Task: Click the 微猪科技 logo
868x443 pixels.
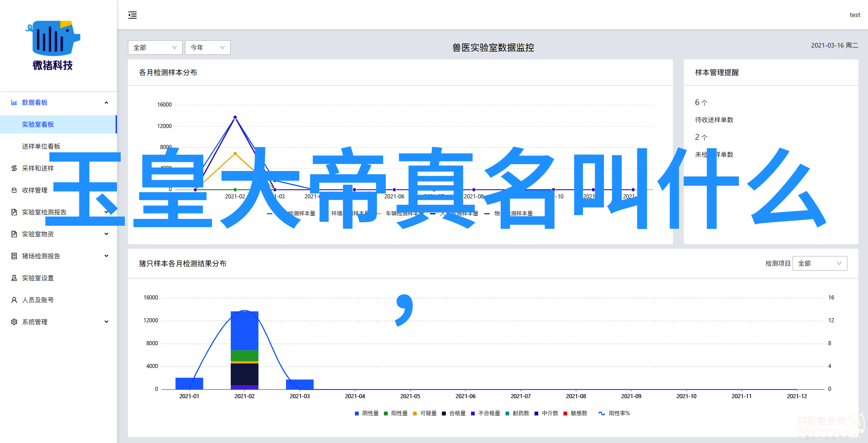Action: pyautogui.click(x=53, y=45)
